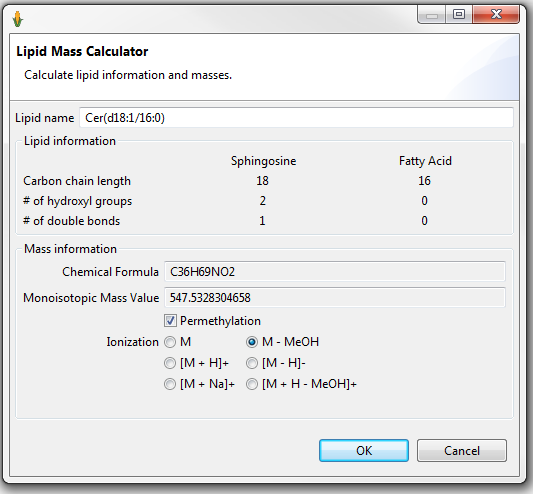Cancel the Lipid Mass Calculator dialog

[462, 450]
